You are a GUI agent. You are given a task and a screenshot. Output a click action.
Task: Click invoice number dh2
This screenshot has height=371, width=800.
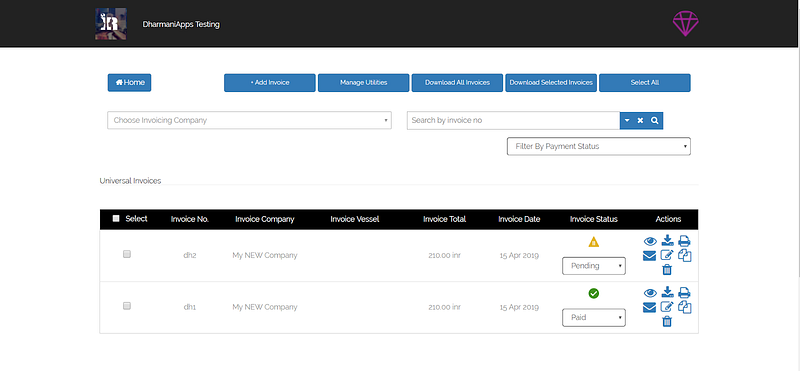coord(190,255)
